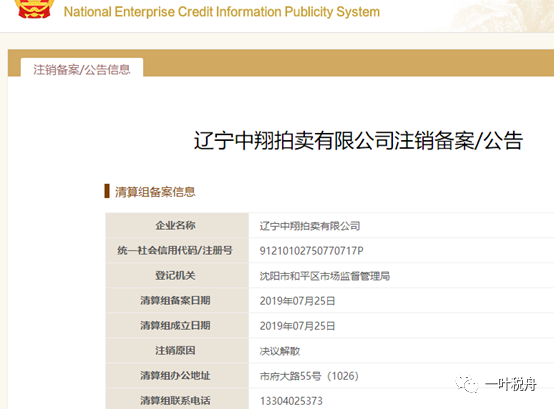Select the phone number 13304025373
Viewport: 554px width, 409px height.
coord(291,401)
